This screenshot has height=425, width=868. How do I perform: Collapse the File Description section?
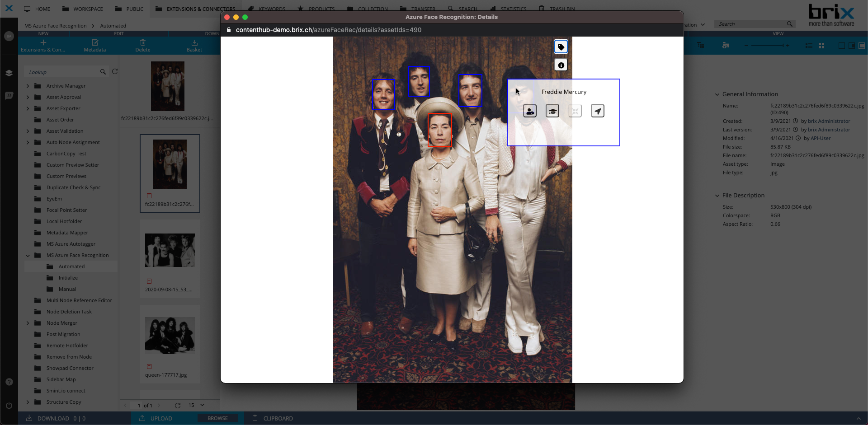point(717,196)
